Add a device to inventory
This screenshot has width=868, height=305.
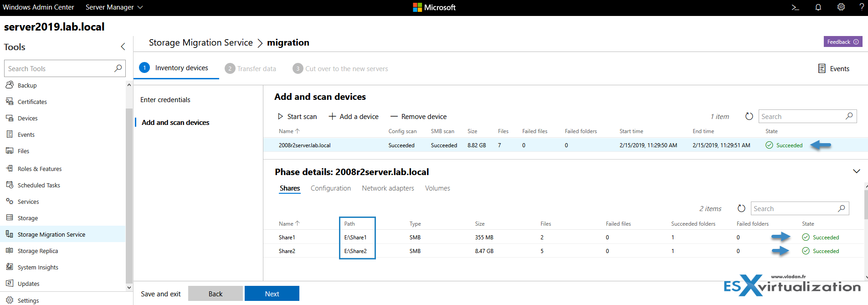(x=354, y=117)
